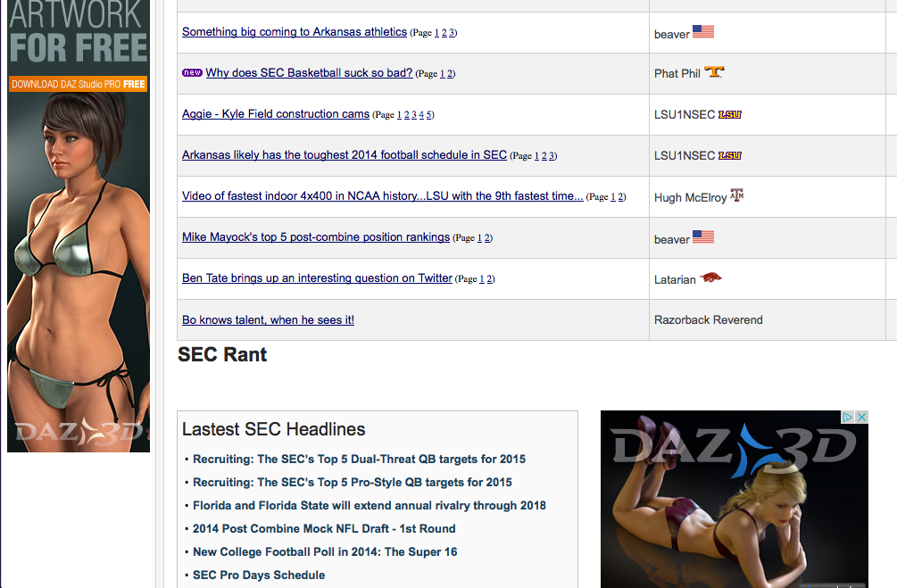Image resolution: width=897 pixels, height=588 pixels.
Task: Click the purple 'new' badge icon
Action: (x=192, y=72)
